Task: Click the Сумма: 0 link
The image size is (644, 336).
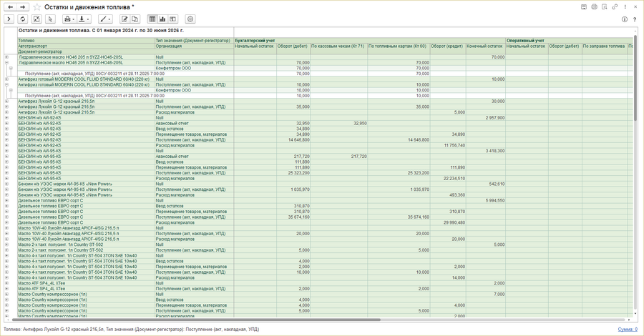Action: pos(628,330)
